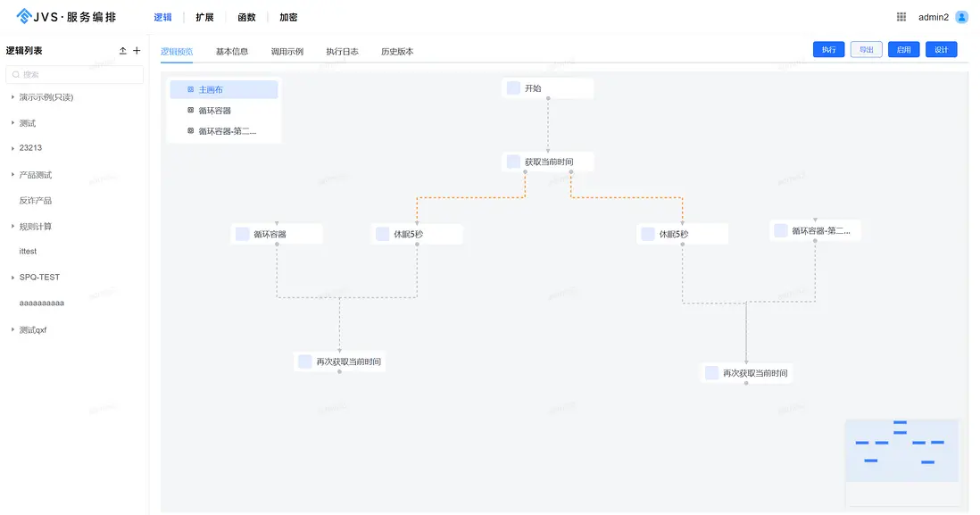
Task: Expand the SPQ-TEST tree node
Action: [x=12, y=278]
